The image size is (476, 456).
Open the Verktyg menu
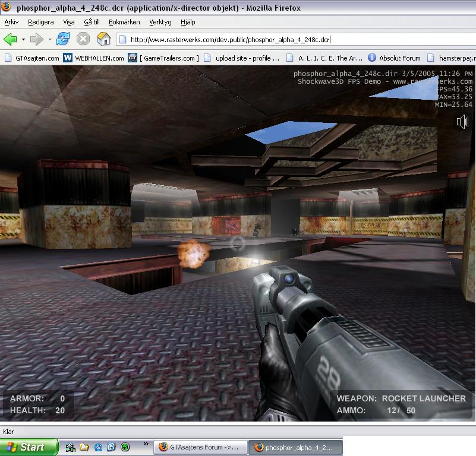(160, 22)
